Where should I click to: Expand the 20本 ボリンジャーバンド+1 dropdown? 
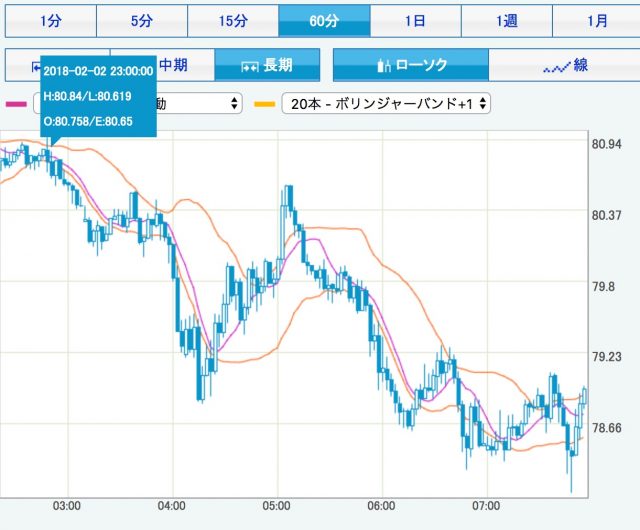pos(385,103)
